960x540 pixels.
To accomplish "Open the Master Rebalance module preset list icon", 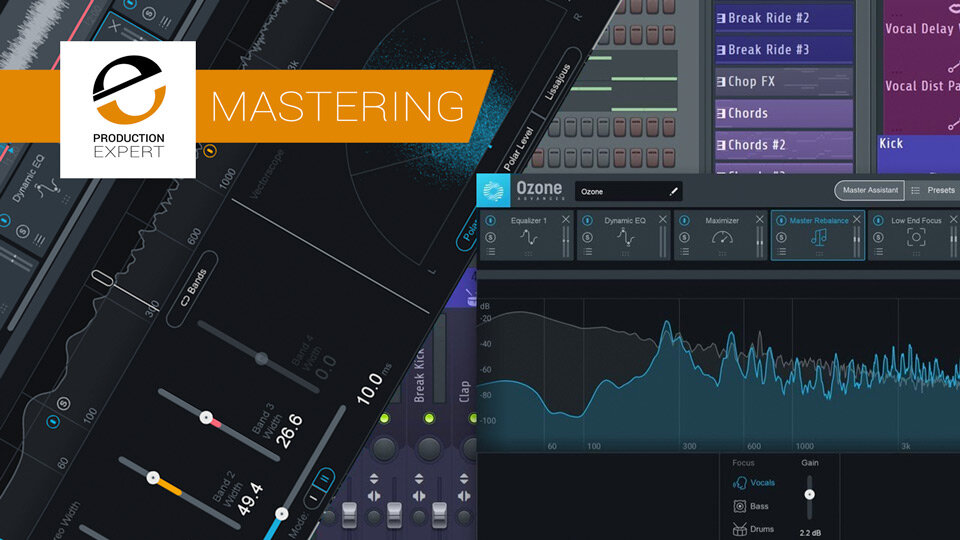I will [781, 252].
